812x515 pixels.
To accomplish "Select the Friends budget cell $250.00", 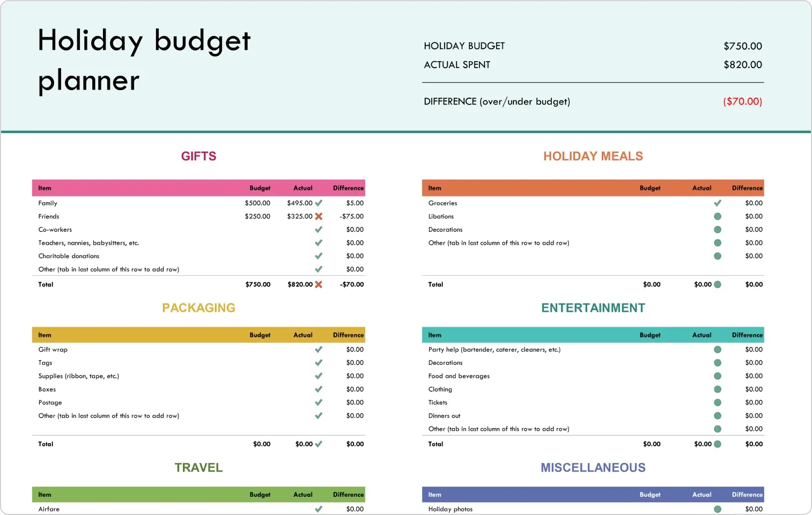I will [257, 216].
